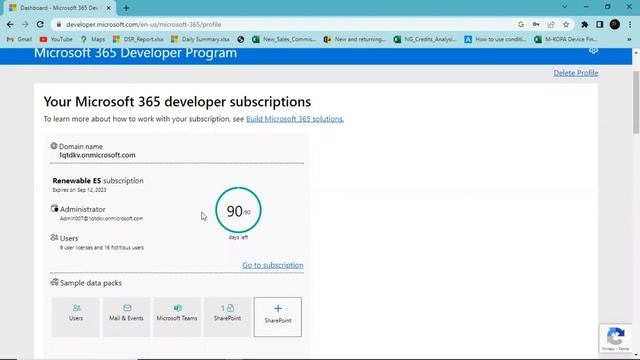Add the SharePoint pack with plus tile

point(278,317)
